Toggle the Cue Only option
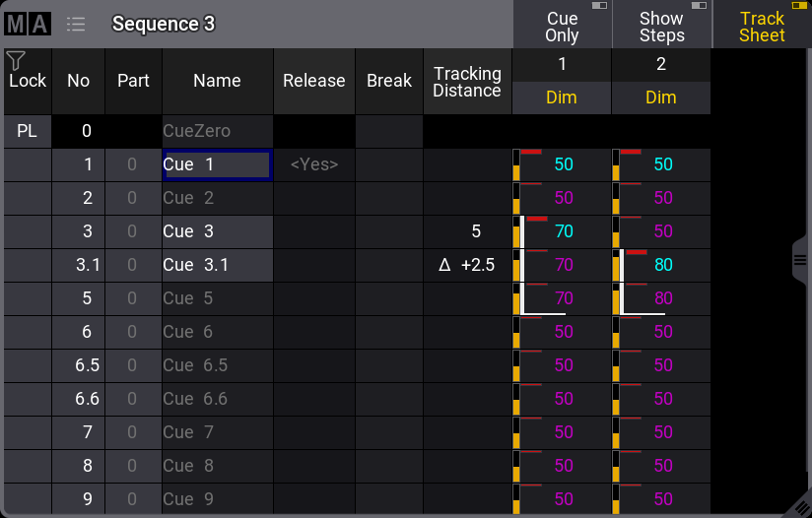The width and height of the screenshot is (812, 518). (x=562, y=26)
